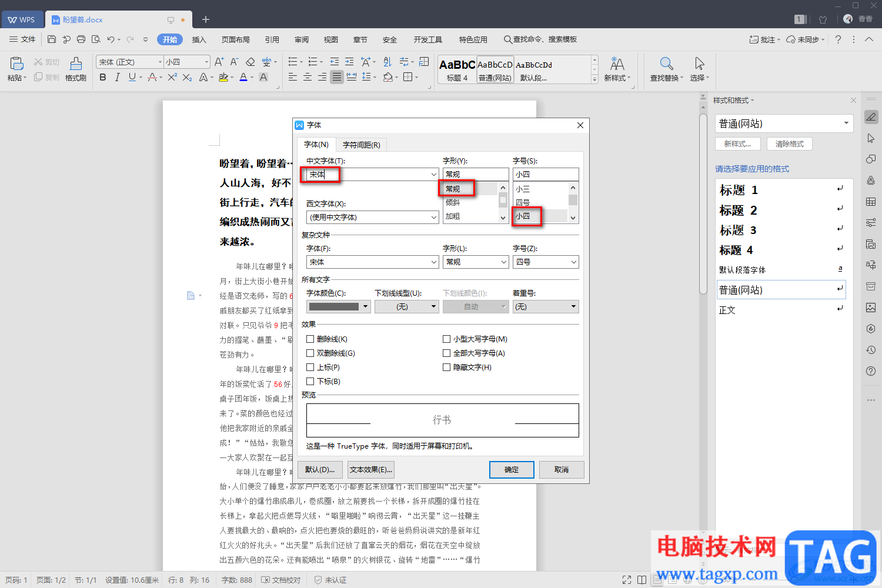Click the Clear Formatting eraser icon
Image resolution: width=882 pixels, height=588 pixels.
[x=250, y=62]
